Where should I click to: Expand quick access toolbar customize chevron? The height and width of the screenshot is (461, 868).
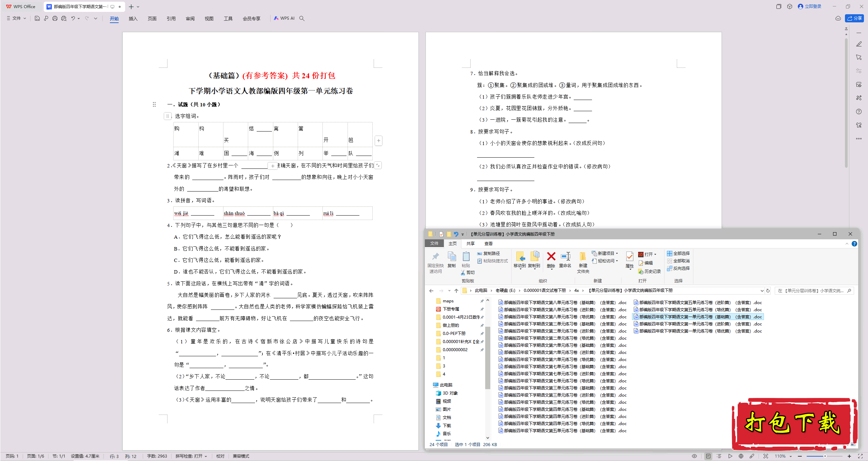[x=96, y=18]
